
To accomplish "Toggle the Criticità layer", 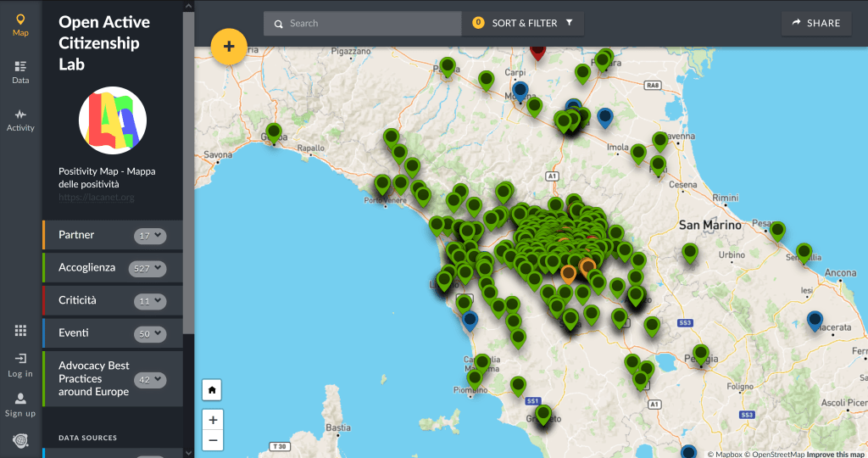I will click(78, 300).
